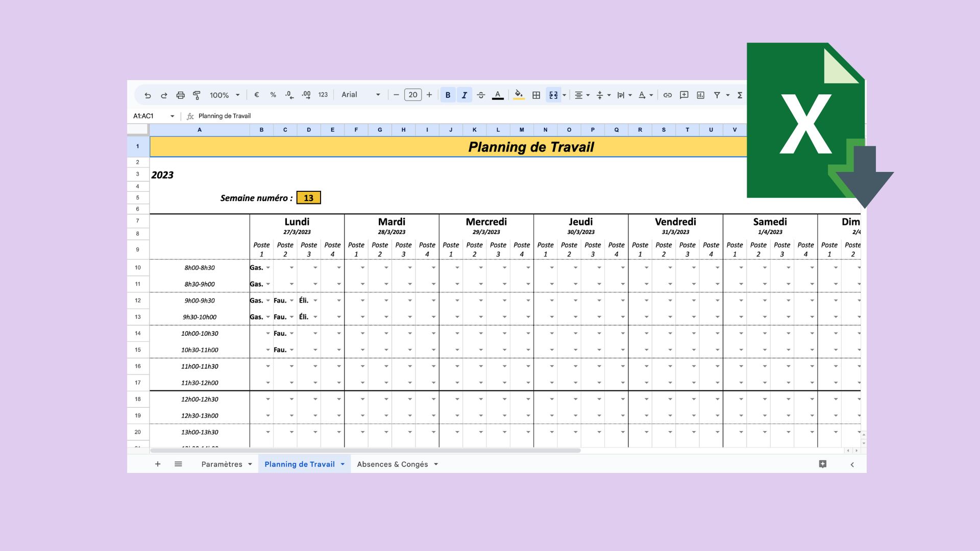Open the all sheets list

pos(178,464)
